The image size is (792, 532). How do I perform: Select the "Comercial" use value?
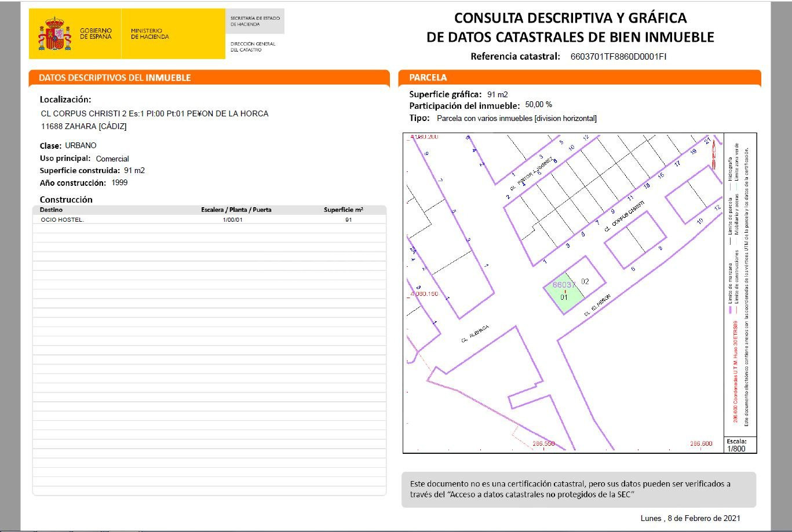click(x=112, y=159)
